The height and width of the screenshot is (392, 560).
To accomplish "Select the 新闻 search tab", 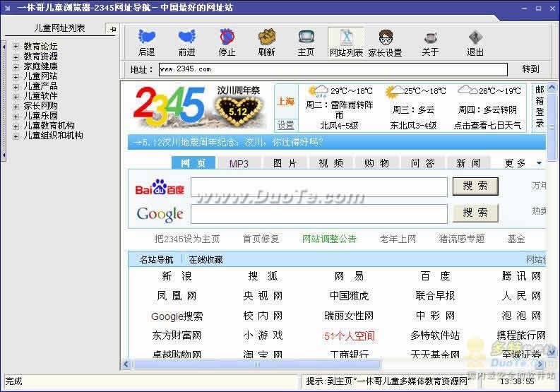I will (x=468, y=163).
